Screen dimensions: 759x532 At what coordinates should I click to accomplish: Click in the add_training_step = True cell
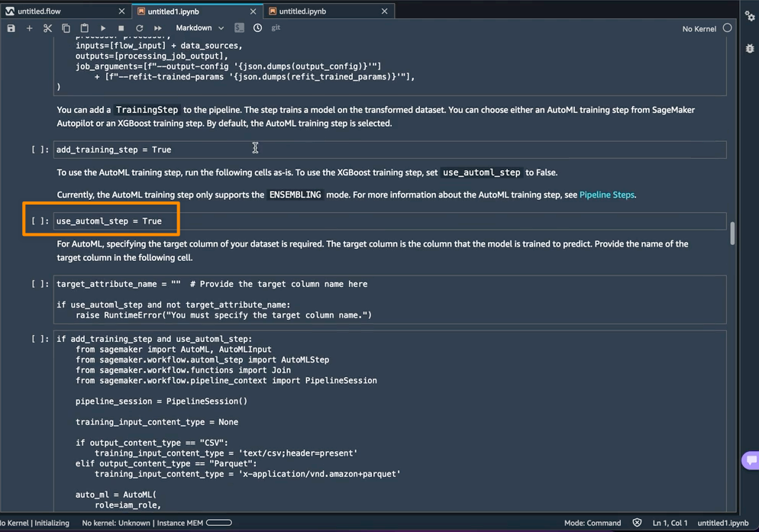tap(389, 150)
